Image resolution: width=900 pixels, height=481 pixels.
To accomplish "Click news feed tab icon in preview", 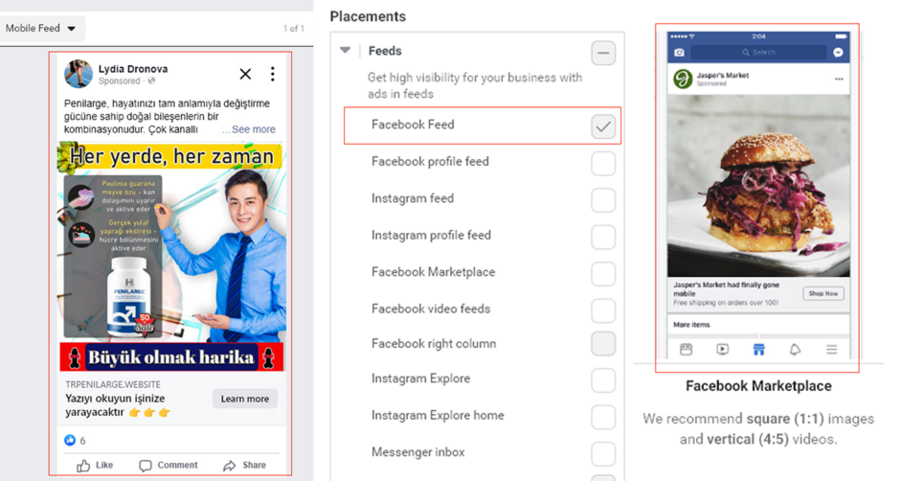I will click(x=686, y=350).
